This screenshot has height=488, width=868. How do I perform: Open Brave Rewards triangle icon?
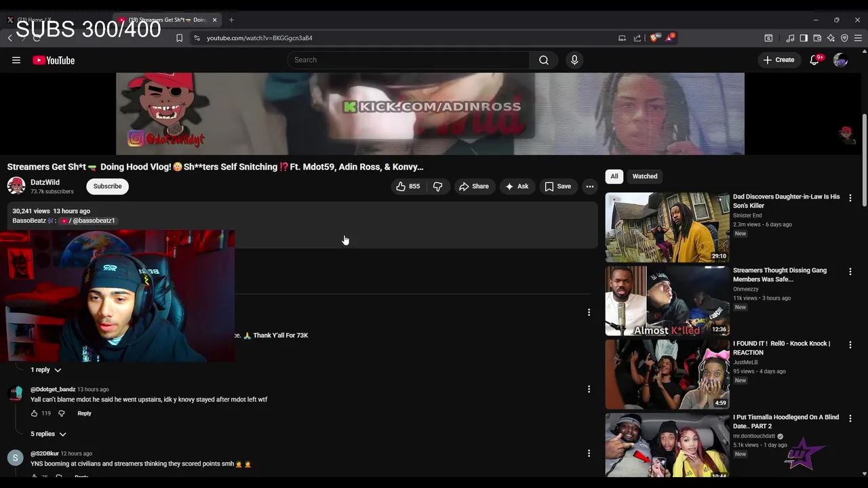669,38
